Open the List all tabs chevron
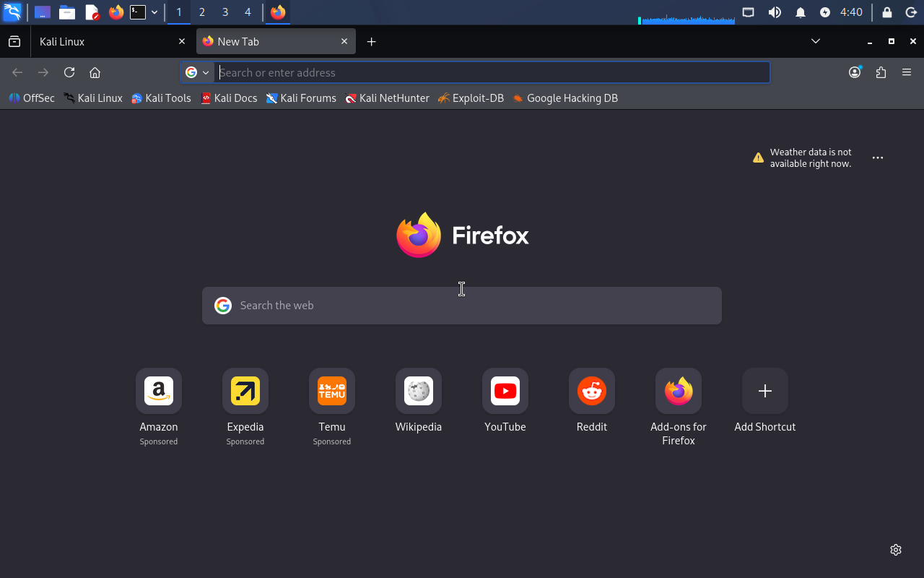The width and height of the screenshot is (924, 578). [x=816, y=41]
